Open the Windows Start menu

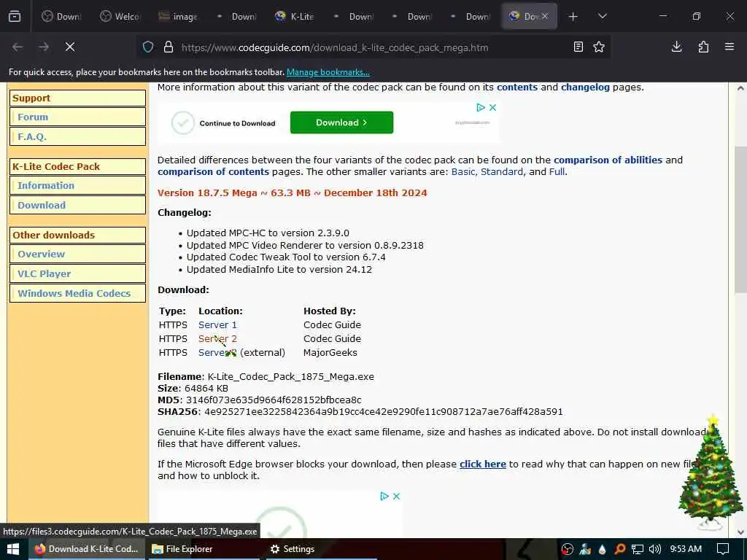point(13,549)
